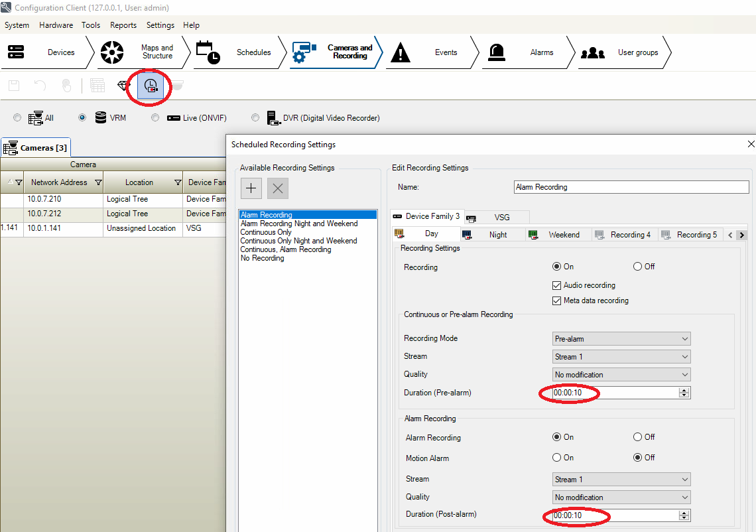Open the Quality dropdown under Alarm Recording

(x=621, y=498)
